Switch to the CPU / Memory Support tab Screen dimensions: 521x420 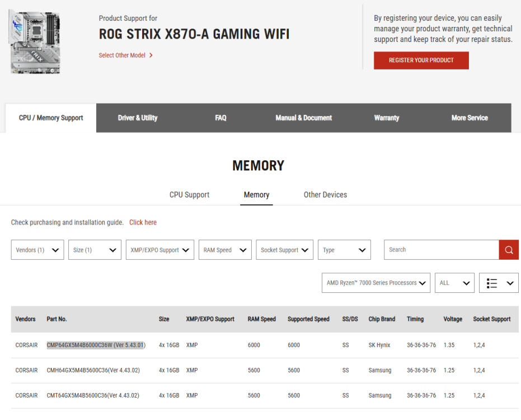[x=51, y=118]
